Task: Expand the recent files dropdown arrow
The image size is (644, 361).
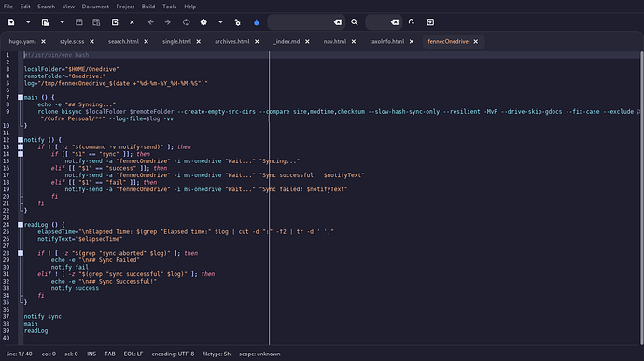Action: (62, 22)
